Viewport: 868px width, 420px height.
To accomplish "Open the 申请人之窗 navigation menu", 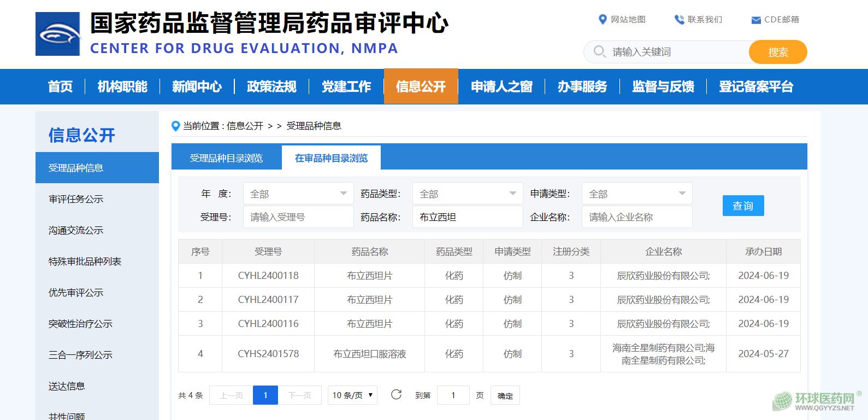I will [501, 86].
